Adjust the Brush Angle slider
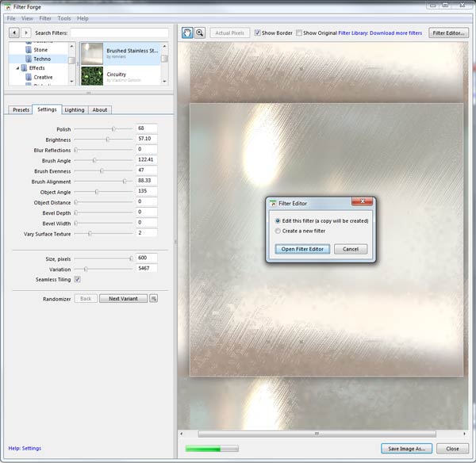The image size is (476, 463). click(94, 160)
